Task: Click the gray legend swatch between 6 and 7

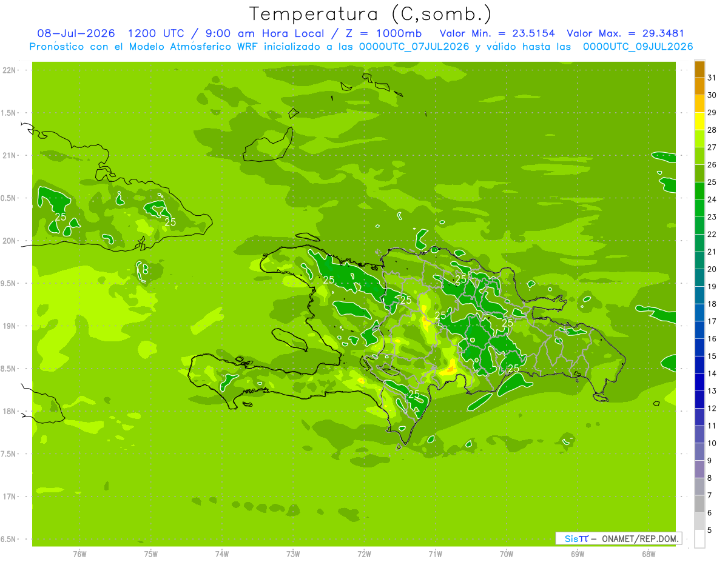Action: (x=699, y=504)
